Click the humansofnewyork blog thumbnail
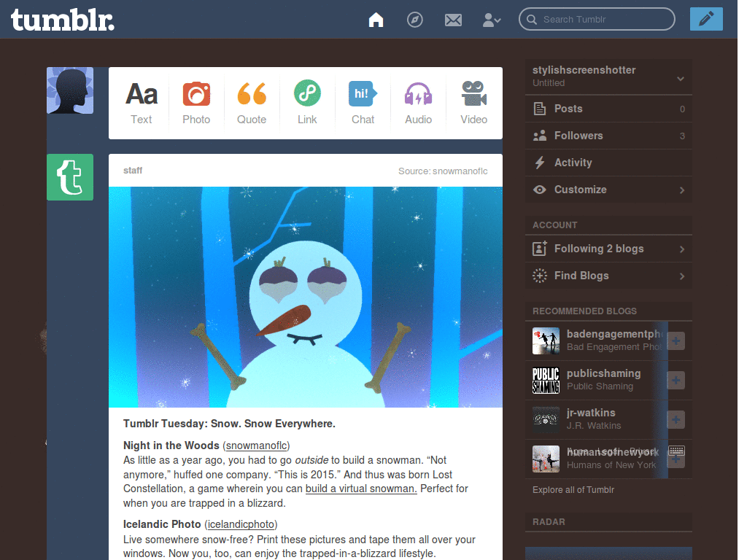This screenshot has height=560, width=747. (546, 459)
